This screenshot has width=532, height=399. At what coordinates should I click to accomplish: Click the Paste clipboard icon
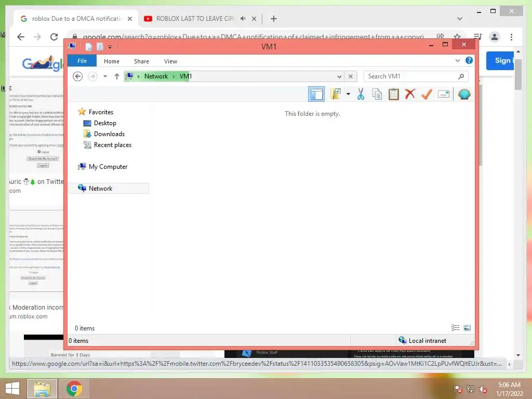click(394, 94)
